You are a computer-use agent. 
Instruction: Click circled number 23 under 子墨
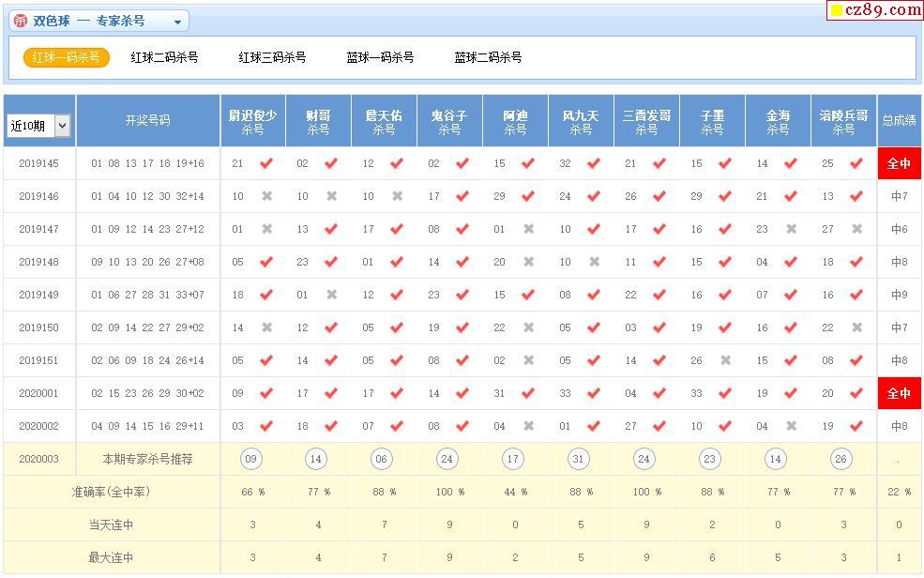[x=710, y=459]
